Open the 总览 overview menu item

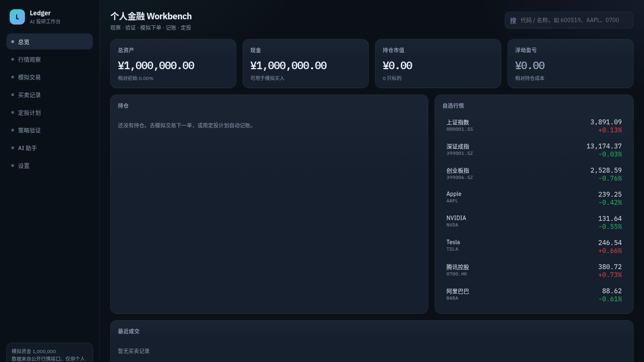(50, 41)
